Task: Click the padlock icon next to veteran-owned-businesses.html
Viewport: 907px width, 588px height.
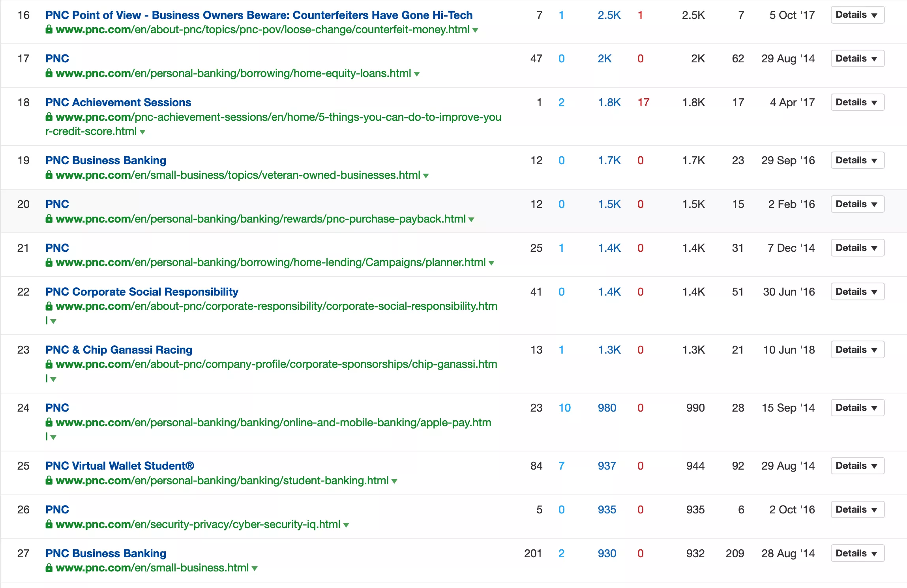Action: [49, 175]
